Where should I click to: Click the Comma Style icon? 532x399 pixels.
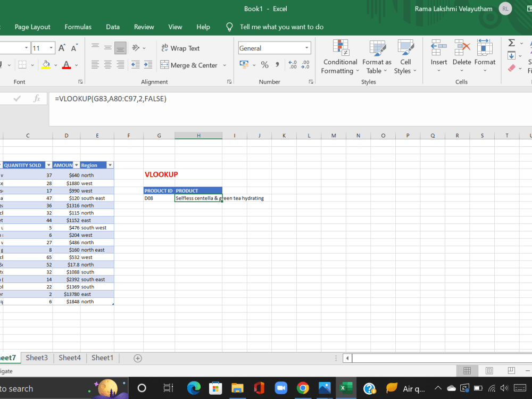point(277,64)
